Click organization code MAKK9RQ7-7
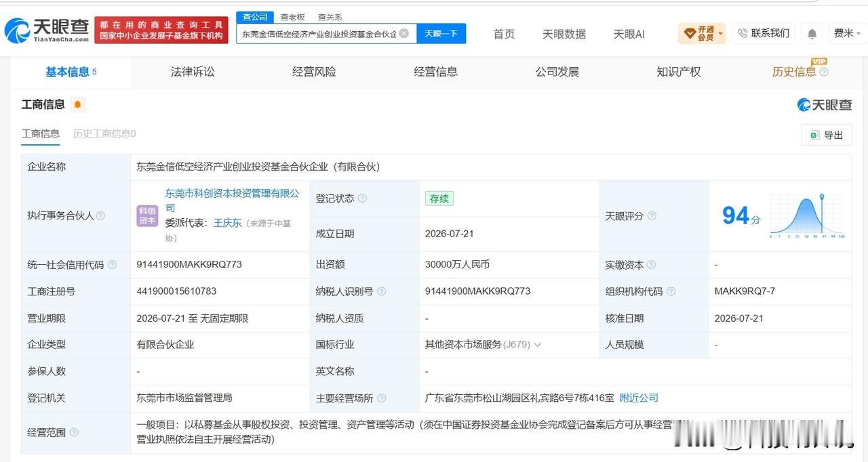 tap(745, 291)
